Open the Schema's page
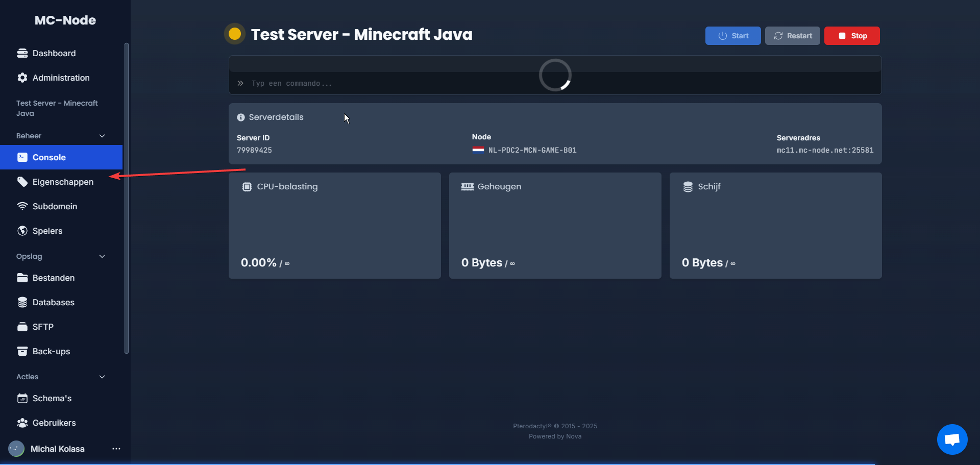This screenshot has height=465, width=980. click(61, 398)
